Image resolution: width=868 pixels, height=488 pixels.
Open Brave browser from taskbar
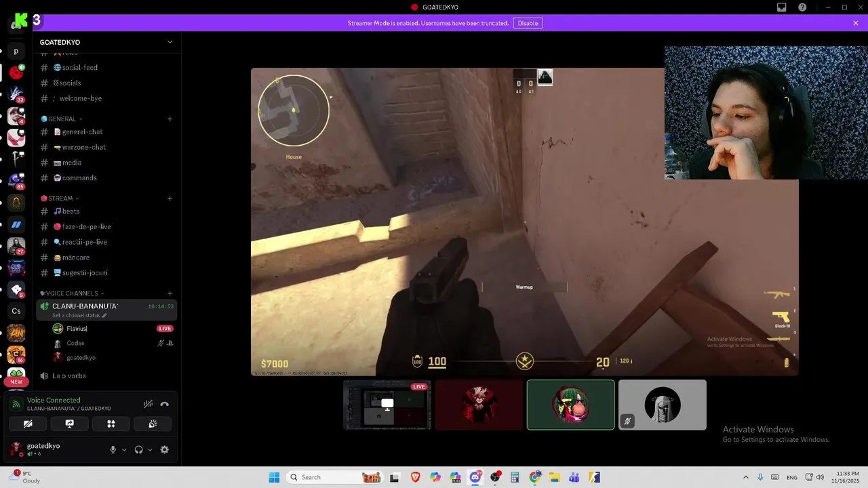click(415, 477)
